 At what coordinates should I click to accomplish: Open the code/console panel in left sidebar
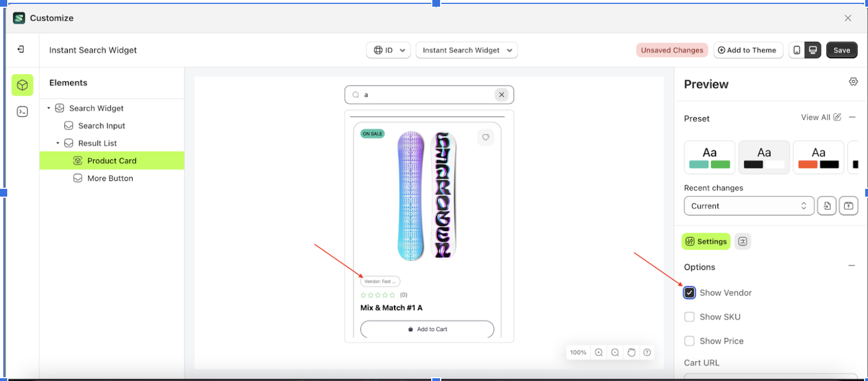point(21,111)
